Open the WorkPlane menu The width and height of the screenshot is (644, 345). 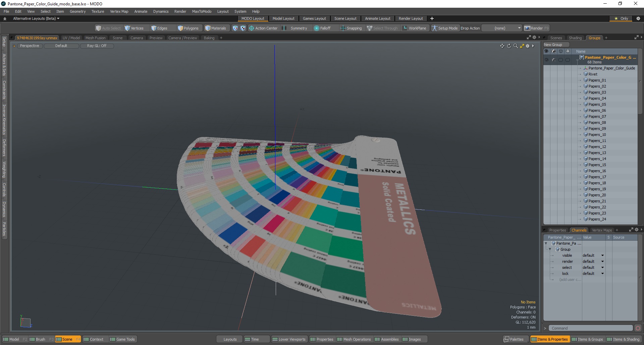[x=415, y=28]
